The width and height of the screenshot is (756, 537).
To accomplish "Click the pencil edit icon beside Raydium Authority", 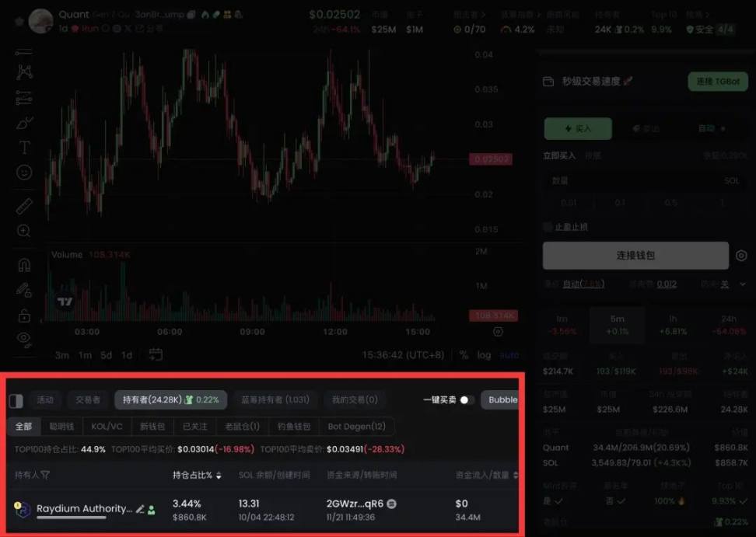I will point(140,509).
